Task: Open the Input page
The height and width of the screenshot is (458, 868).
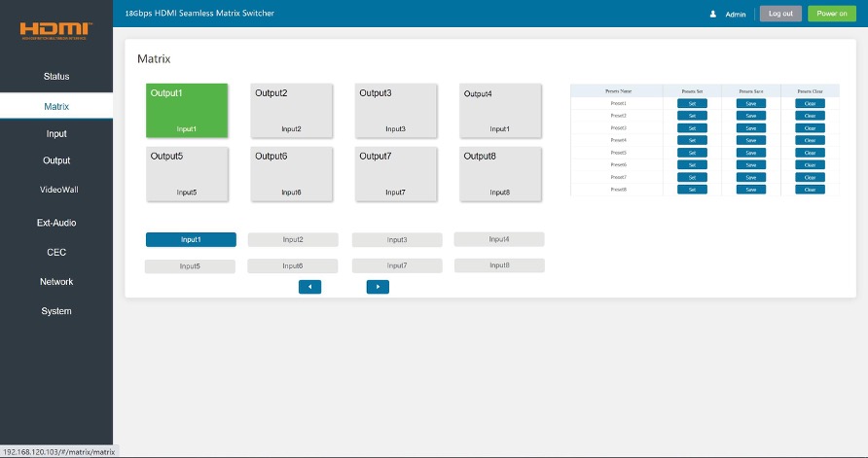Action: (56, 133)
